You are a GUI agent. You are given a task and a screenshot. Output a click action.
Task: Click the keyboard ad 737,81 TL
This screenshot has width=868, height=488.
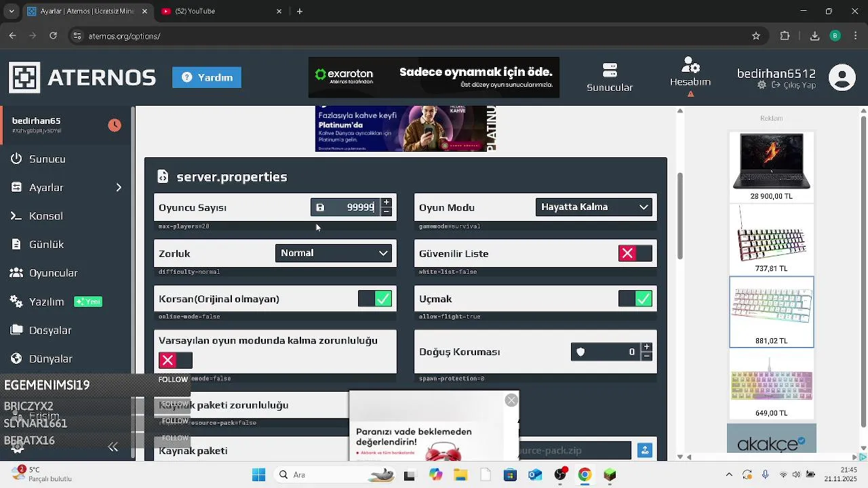coord(772,239)
